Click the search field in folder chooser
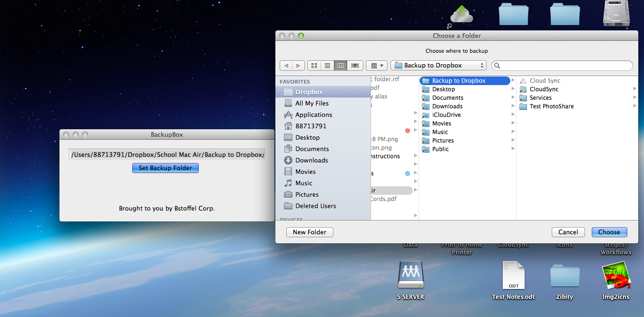The width and height of the screenshot is (644, 317). tap(562, 66)
